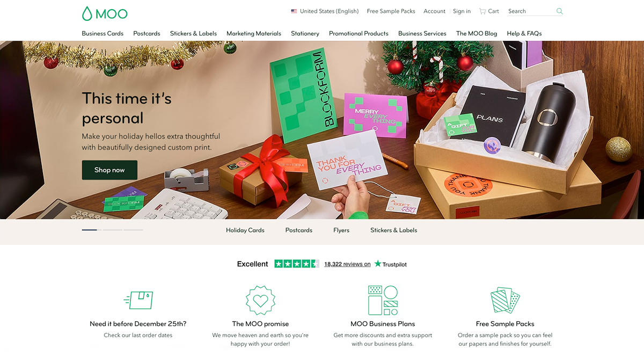Select the third carousel slide indicator
The width and height of the screenshot is (644, 362).
133,230
